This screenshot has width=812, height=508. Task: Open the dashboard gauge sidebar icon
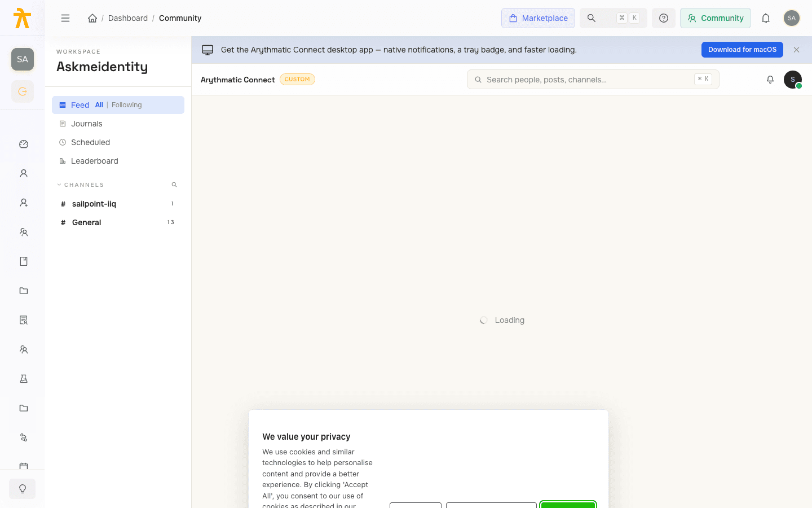pyautogui.click(x=24, y=144)
